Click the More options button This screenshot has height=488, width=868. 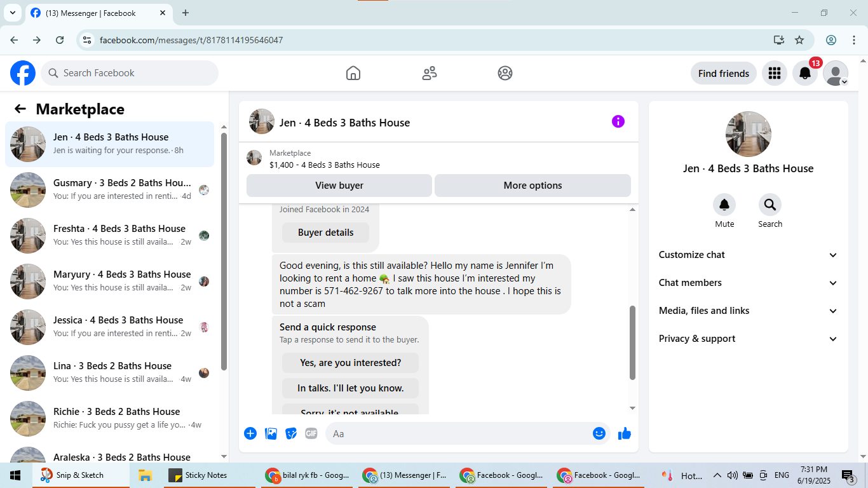point(532,186)
